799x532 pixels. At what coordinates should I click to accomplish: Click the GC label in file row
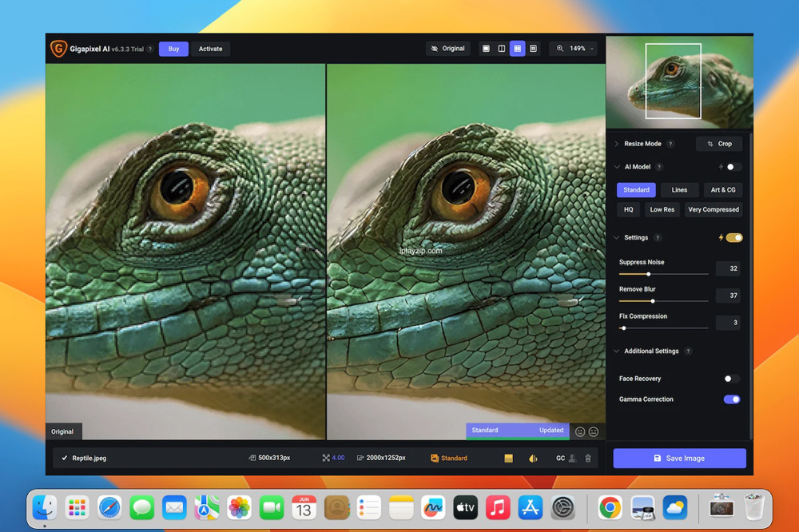tap(560, 459)
